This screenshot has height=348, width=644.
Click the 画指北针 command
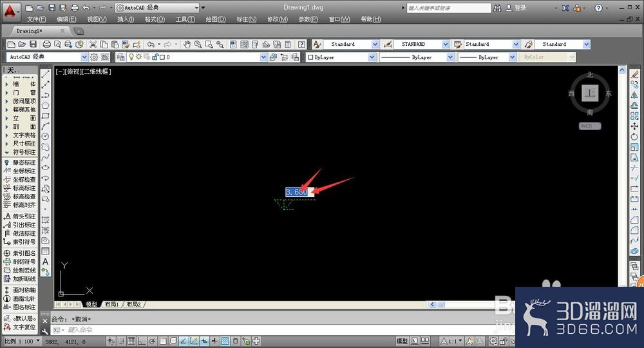[20, 298]
